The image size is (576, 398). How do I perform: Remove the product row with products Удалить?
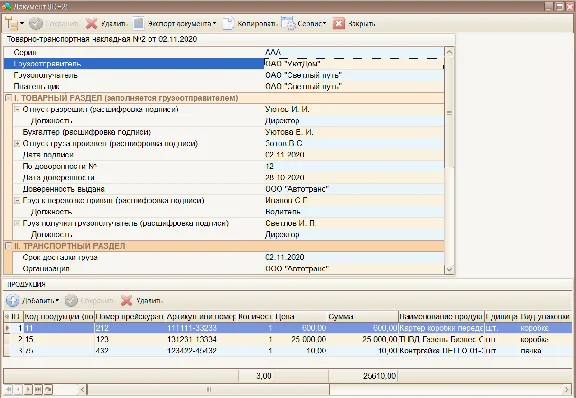(141, 301)
